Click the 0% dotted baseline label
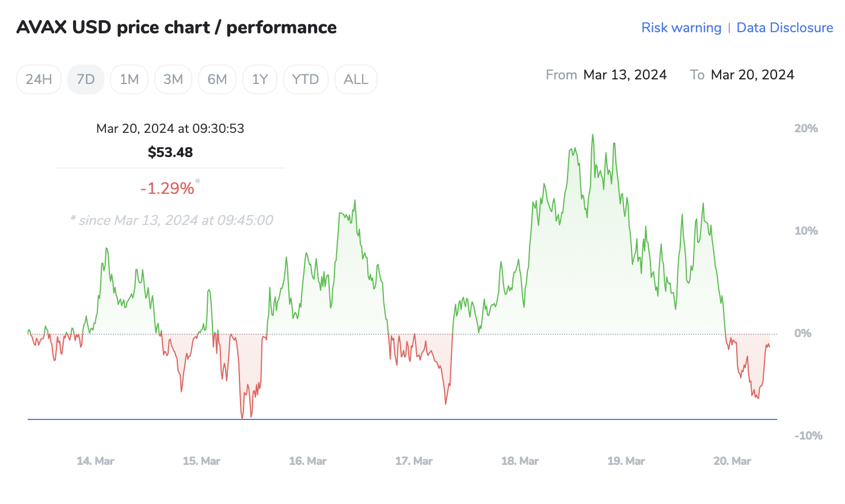The width and height of the screenshot is (845, 504). pyautogui.click(x=802, y=333)
